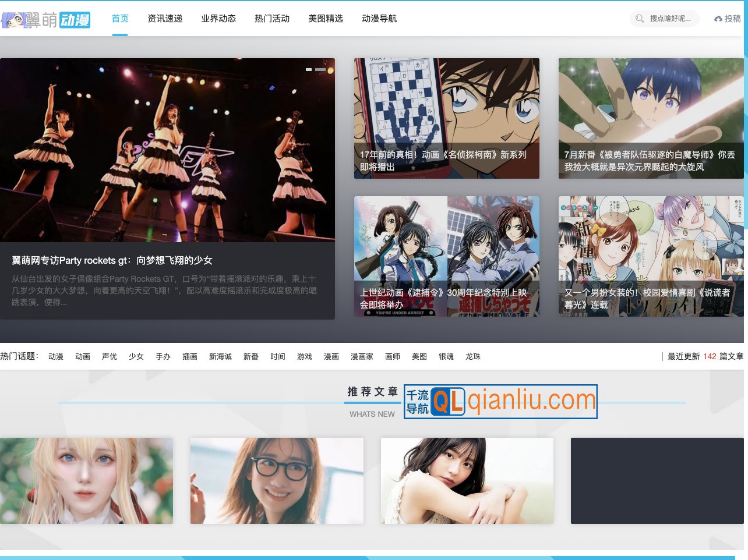Open the 逮捕令 30周年 article card
The image size is (748, 560).
(446, 256)
